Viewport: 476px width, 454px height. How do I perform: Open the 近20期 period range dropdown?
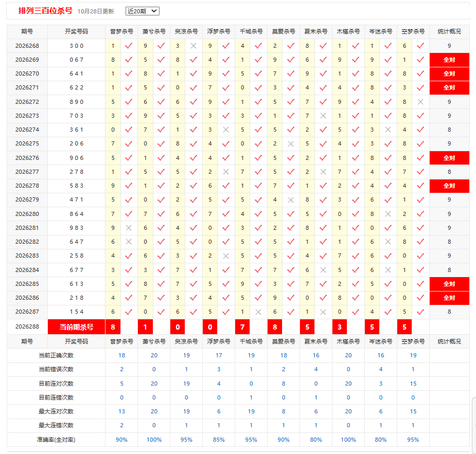(x=143, y=11)
